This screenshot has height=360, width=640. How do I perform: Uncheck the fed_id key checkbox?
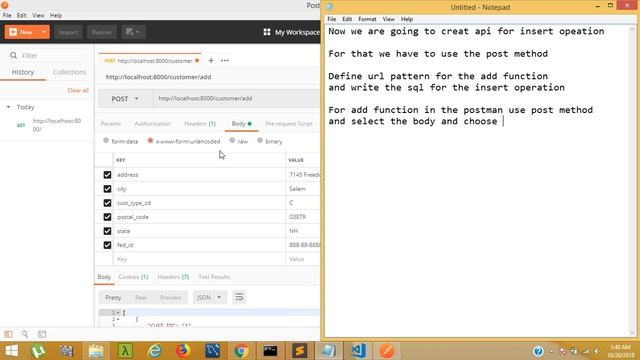click(x=107, y=245)
